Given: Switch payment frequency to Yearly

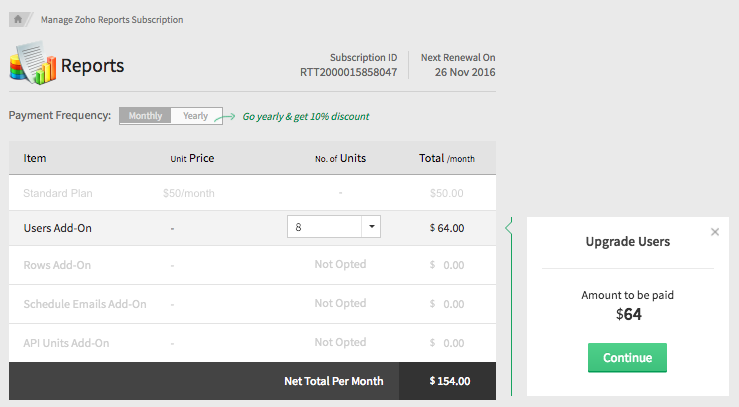Looking at the screenshot, I should (196, 116).
